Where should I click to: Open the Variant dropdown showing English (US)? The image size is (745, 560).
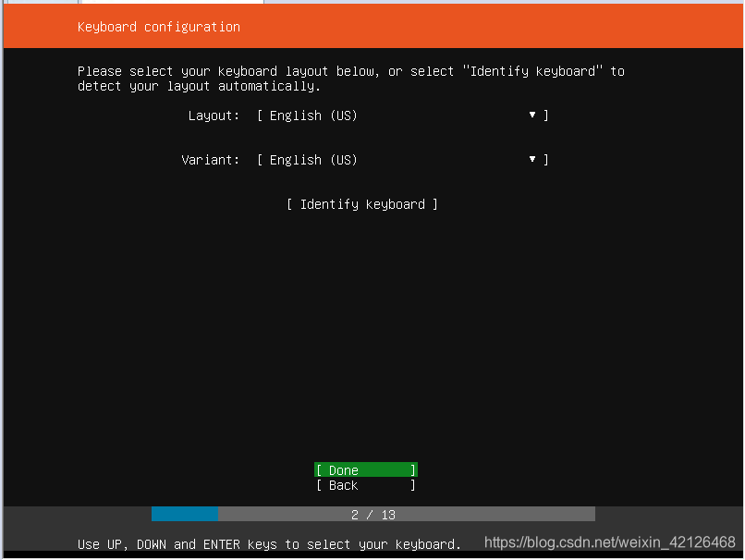403,160
